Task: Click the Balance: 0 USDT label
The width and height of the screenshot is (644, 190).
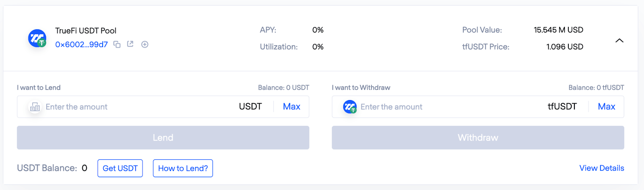Action: click(284, 88)
